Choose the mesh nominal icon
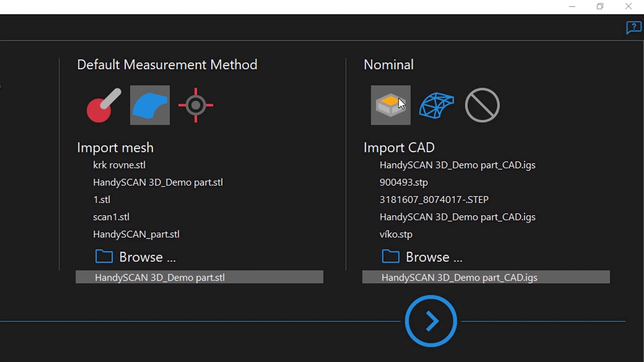The width and height of the screenshot is (644, 362). tap(436, 105)
